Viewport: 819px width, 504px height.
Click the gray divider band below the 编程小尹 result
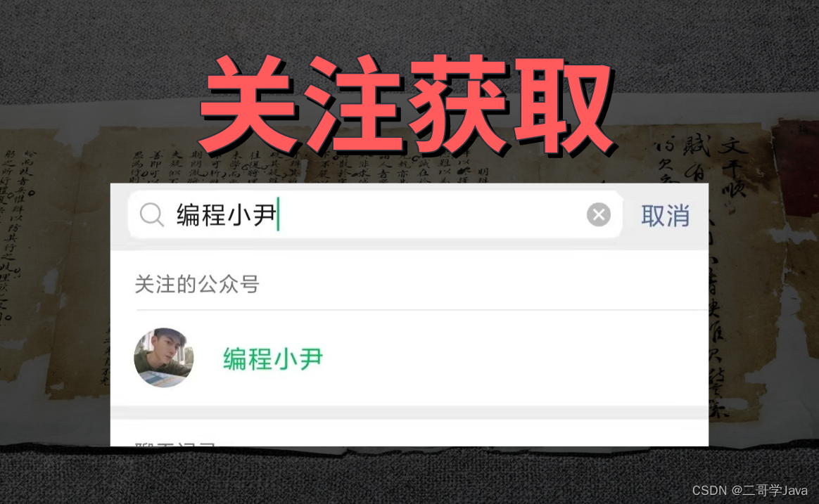[410, 413]
